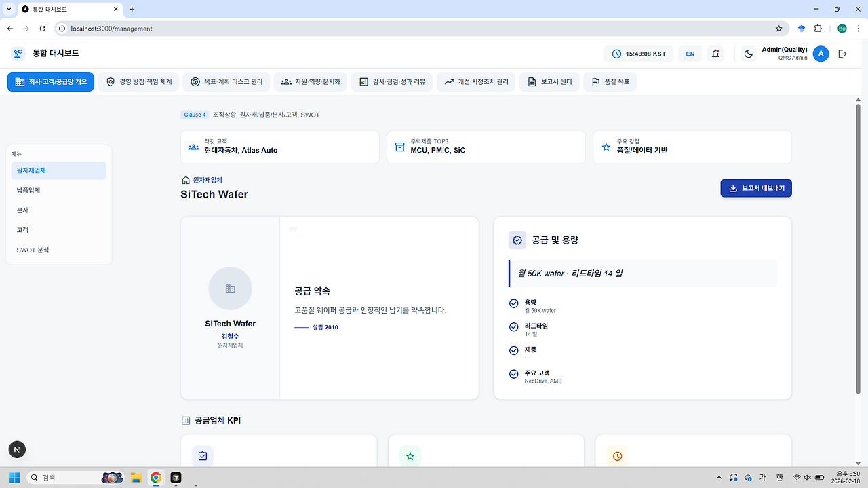The width and height of the screenshot is (868, 488).
Task: Click the SiTech Wafer building avatar
Action: (x=230, y=288)
